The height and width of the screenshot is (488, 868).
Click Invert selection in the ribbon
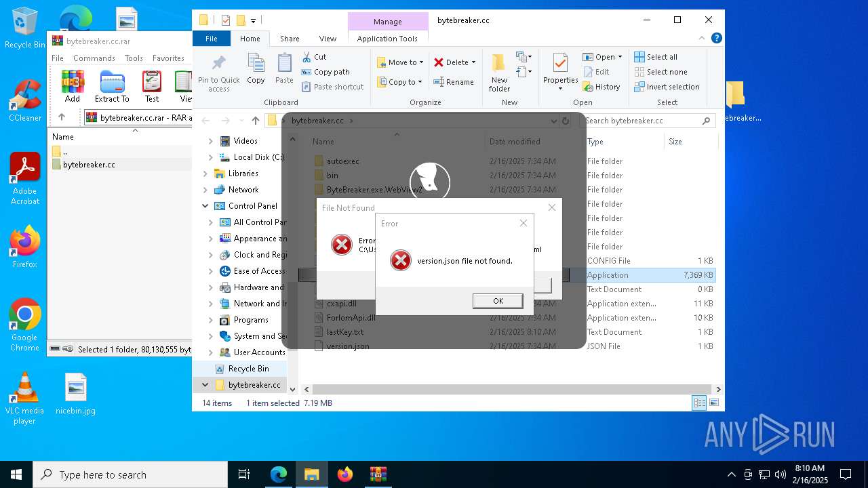pos(667,87)
